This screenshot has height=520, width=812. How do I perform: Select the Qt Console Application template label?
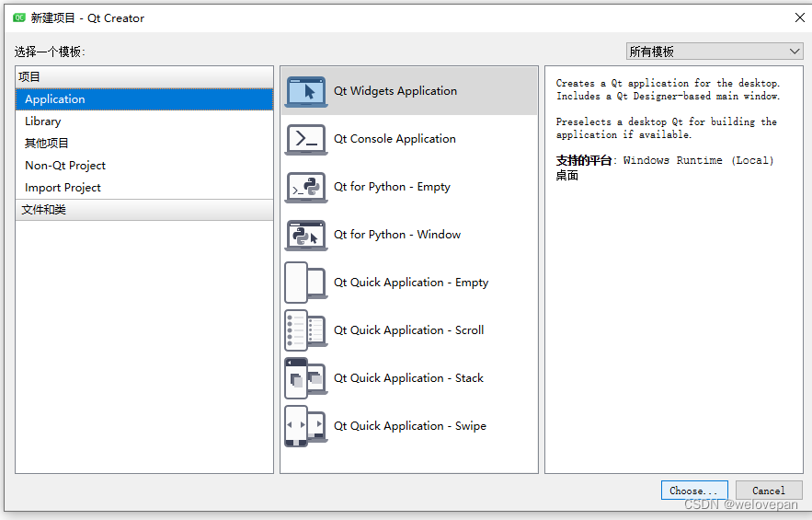[x=395, y=139]
